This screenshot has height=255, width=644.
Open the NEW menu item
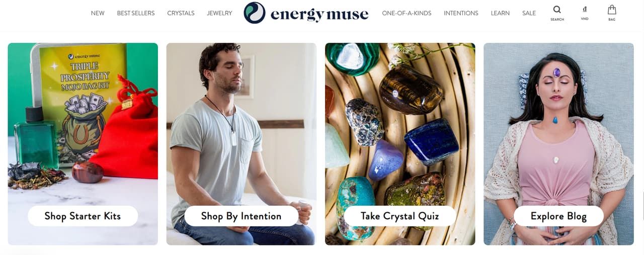(x=98, y=13)
